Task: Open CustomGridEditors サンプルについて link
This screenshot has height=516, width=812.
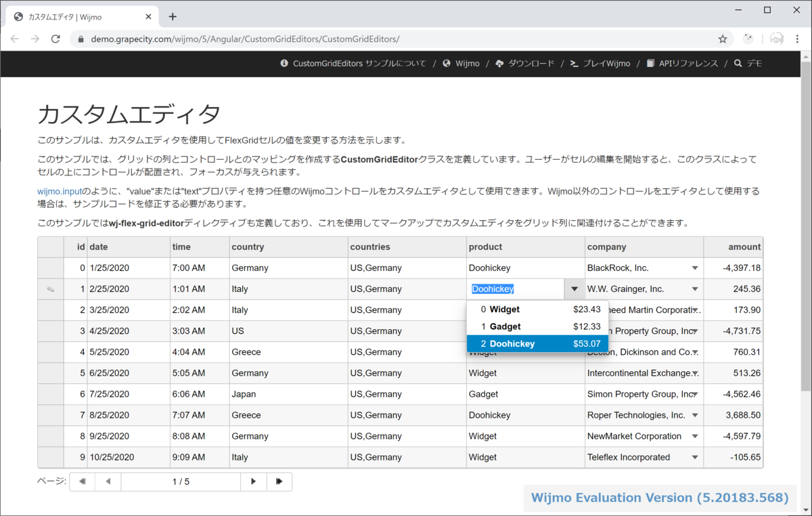Action: click(x=353, y=64)
